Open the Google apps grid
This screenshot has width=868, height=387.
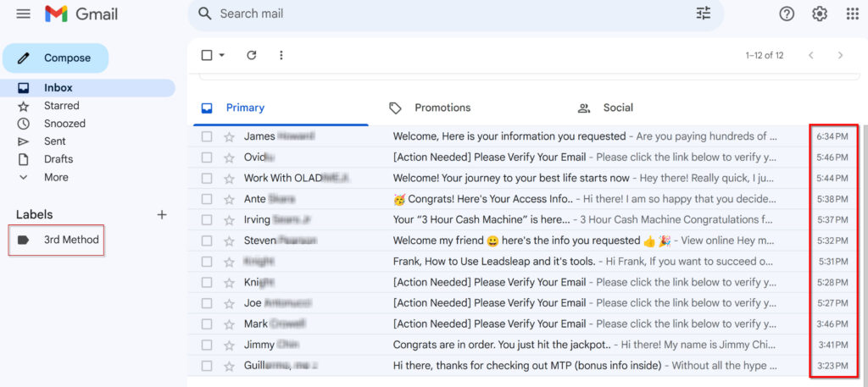[852, 14]
